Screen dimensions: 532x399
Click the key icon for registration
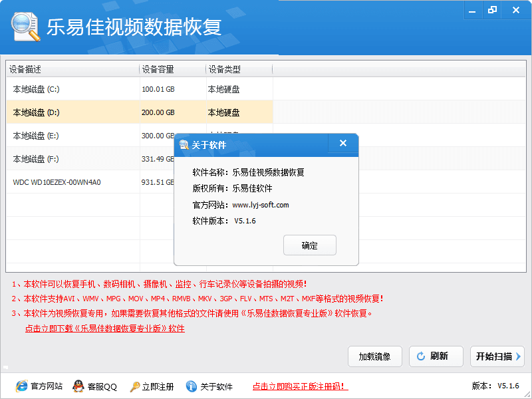click(135, 386)
